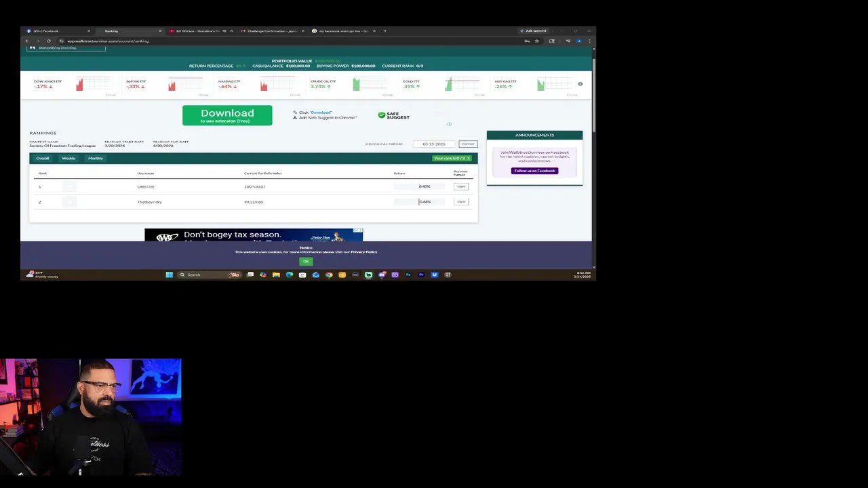Image resolution: width=868 pixels, height=488 pixels.
Task: Select the Monthly rankings tab
Action: pyautogui.click(x=96, y=158)
